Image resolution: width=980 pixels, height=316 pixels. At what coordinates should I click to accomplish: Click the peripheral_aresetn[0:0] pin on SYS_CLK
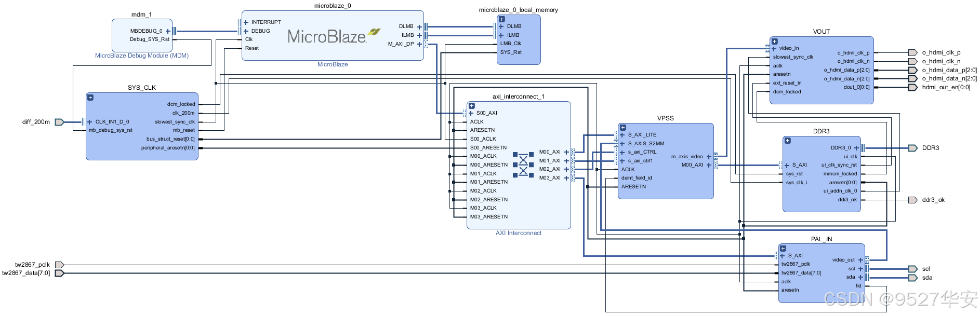point(168,148)
